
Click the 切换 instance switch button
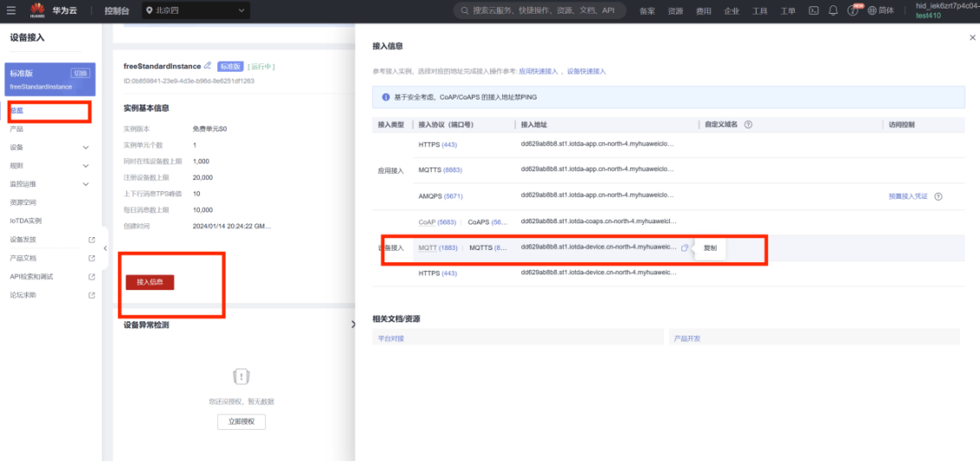pyautogui.click(x=81, y=73)
